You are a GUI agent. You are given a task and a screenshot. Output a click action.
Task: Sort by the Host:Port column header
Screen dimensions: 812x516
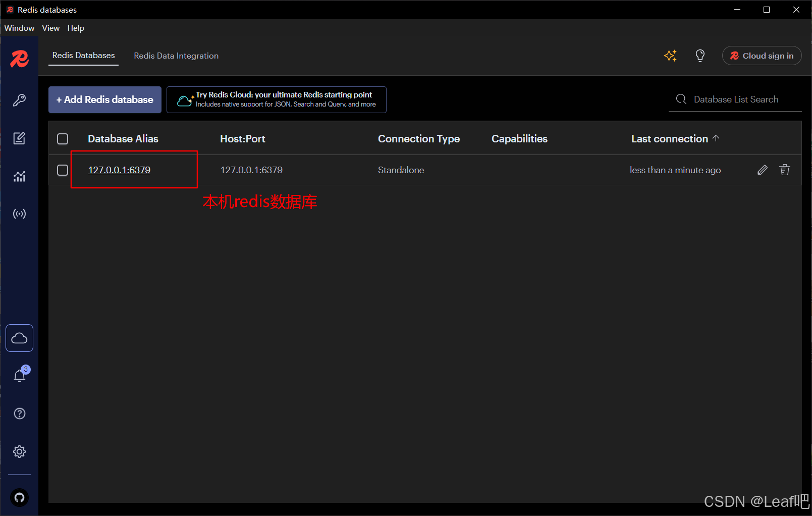(243, 139)
